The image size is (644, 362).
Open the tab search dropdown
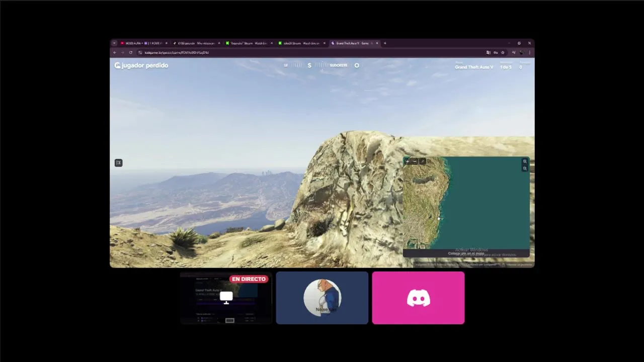pos(114,43)
